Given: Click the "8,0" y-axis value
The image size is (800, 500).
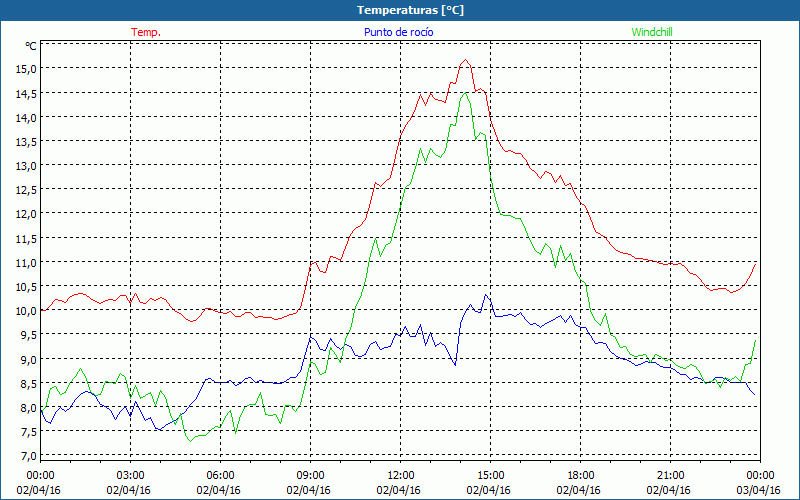Looking at the screenshot, I should tap(29, 408).
